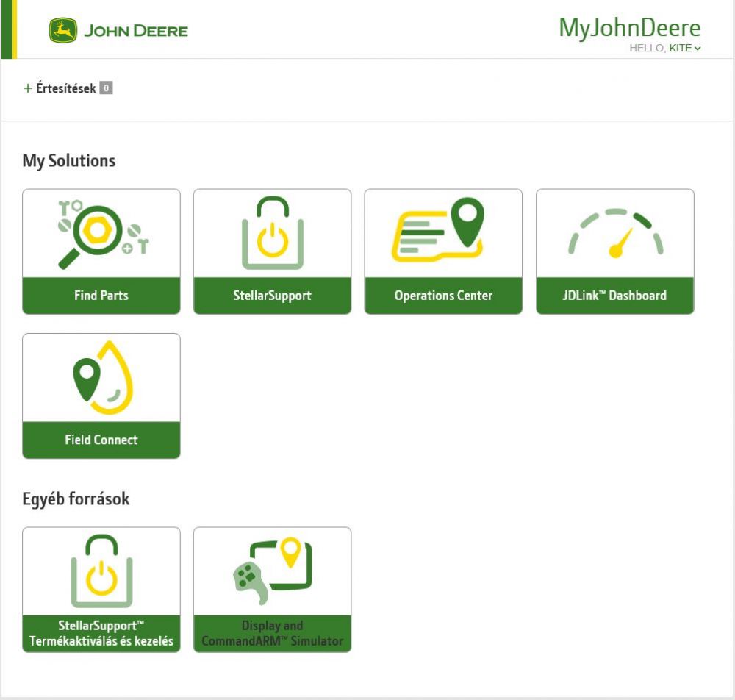Click the Értesítések notifications link
The height and width of the screenshot is (700, 735).
[66, 88]
